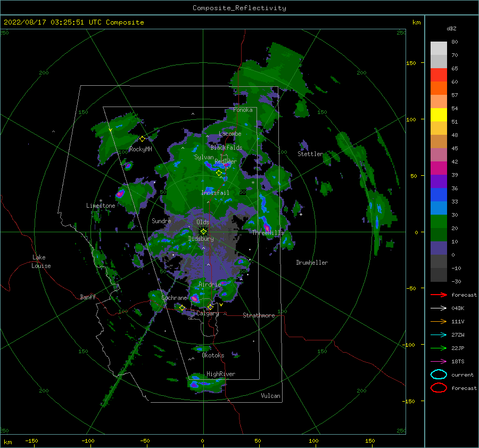Click the green 22JP arrow icon
This screenshot has width=479, height=448.
click(x=439, y=348)
